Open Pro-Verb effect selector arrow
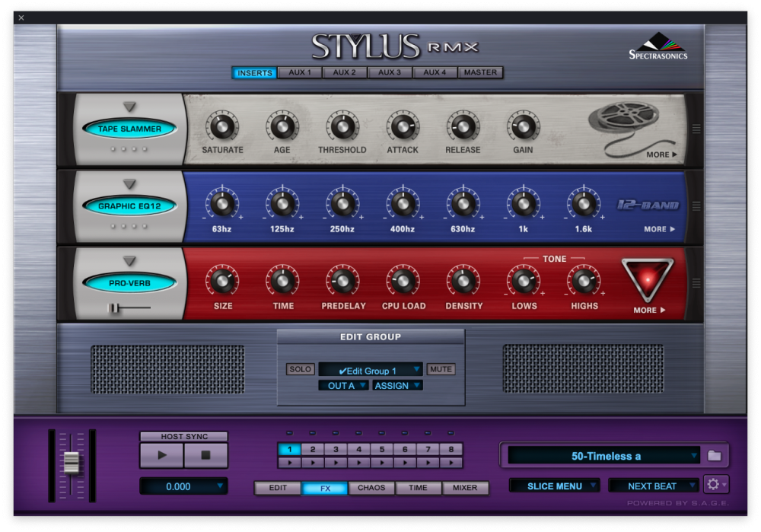This screenshot has width=761, height=532. [x=129, y=261]
